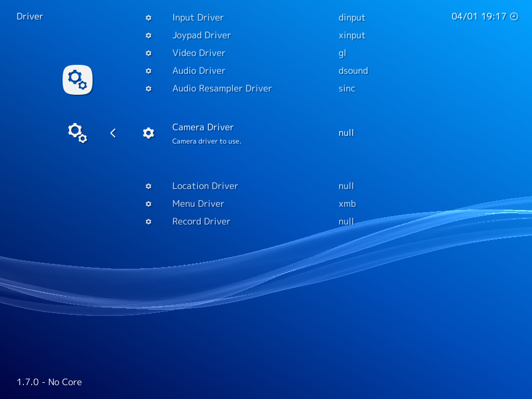Open the dinput selection for Input Driver

coord(352,17)
